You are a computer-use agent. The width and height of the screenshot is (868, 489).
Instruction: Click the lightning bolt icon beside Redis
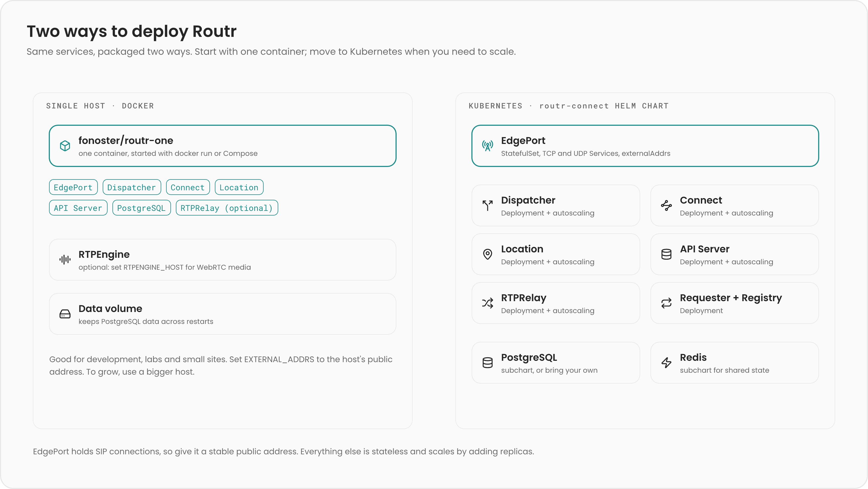666,363
